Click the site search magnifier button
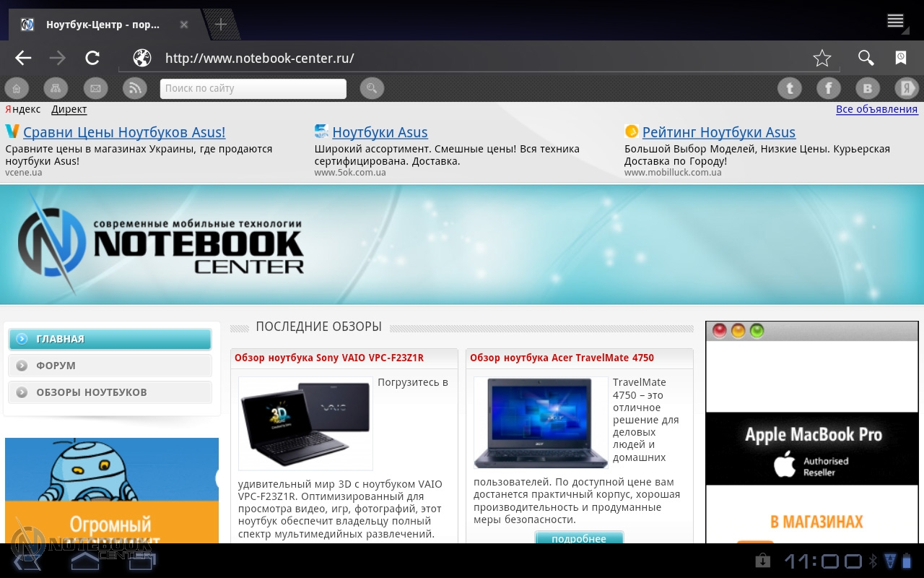Image resolution: width=924 pixels, height=578 pixels. (x=372, y=88)
